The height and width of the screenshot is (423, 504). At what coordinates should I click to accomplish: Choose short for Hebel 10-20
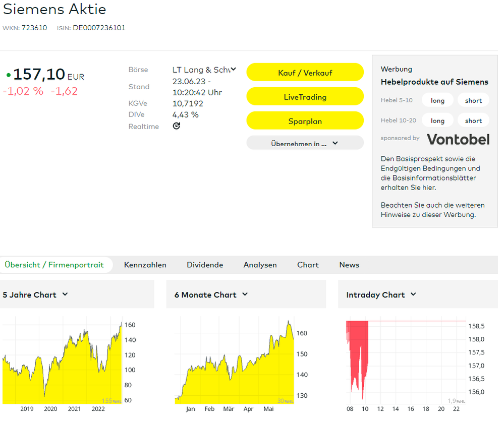[473, 120]
